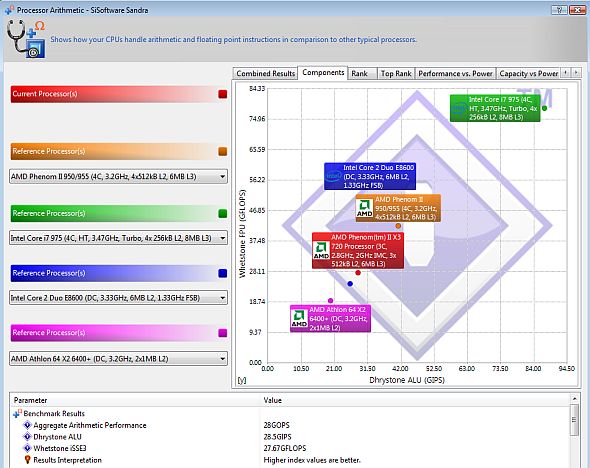The width and height of the screenshot is (590, 468).
Task: Toggle the green Reference Processor color box
Action: tap(222, 214)
